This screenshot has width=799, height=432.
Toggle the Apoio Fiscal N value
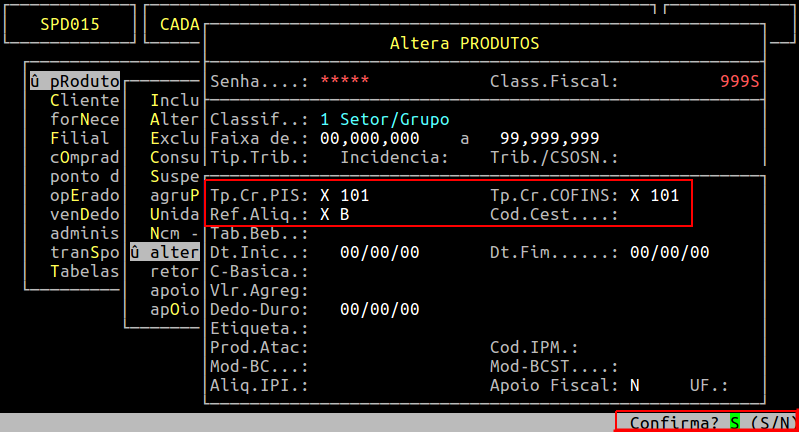pos(635,385)
